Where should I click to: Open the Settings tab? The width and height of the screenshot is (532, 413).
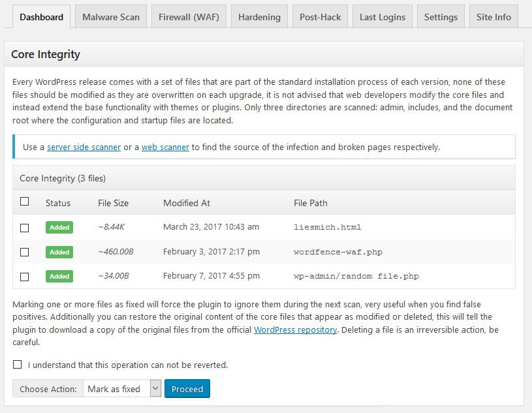pyautogui.click(x=441, y=16)
